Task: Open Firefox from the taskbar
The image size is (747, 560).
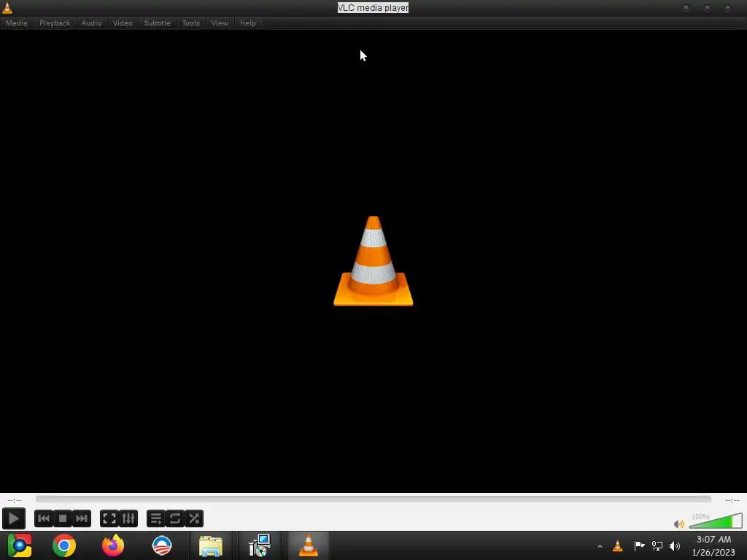Action: pyautogui.click(x=113, y=545)
